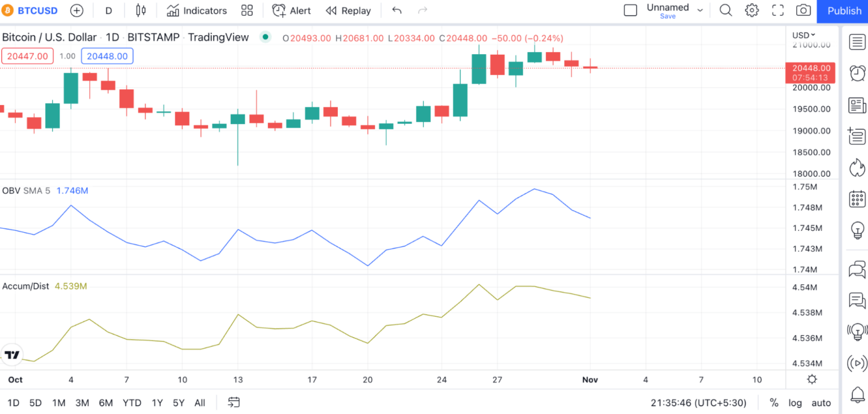This screenshot has width=868, height=414.
Task: Toggle auto scale at bottom right
Action: [821, 403]
